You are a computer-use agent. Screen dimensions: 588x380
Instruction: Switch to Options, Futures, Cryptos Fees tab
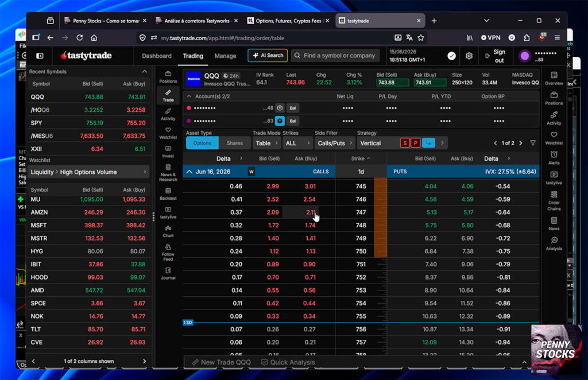coord(288,21)
